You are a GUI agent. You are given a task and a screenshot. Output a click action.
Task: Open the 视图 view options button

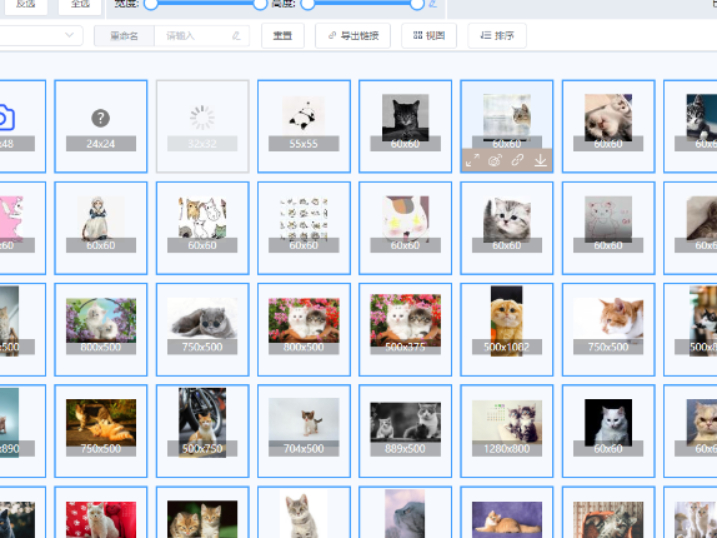pos(429,36)
